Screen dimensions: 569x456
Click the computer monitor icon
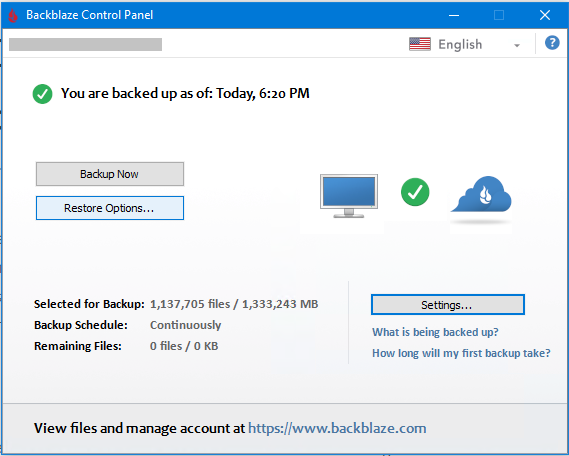[x=349, y=196]
